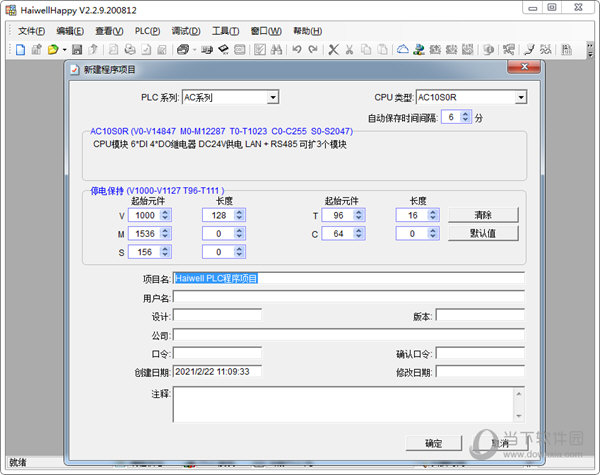
Task: Open the dropdown arrow beside the hardware-module icon
Action: pos(194,50)
